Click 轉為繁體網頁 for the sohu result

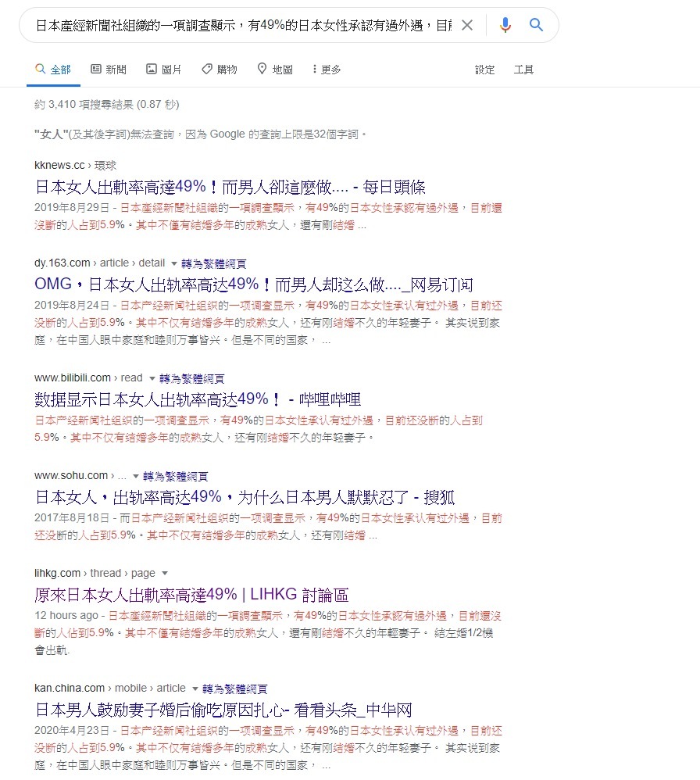tap(175, 476)
